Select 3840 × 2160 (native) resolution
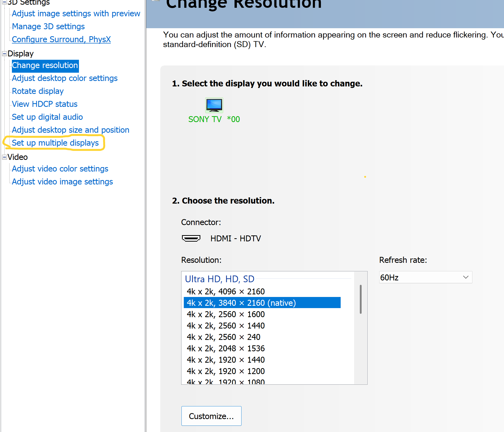Image resolution: width=504 pixels, height=432 pixels. click(x=241, y=303)
